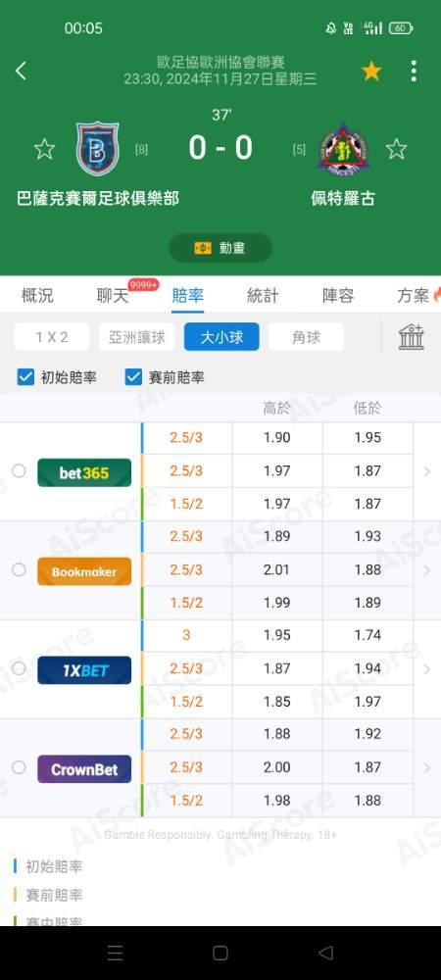Switch to the 統計 tab
Screen dimensions: 441x980
[x=263, y=296]
